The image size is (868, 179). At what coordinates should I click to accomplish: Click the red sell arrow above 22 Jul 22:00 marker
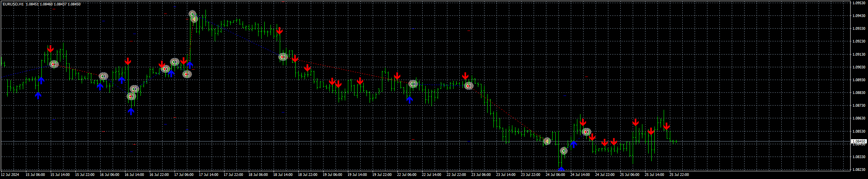[x=465, y=76]
